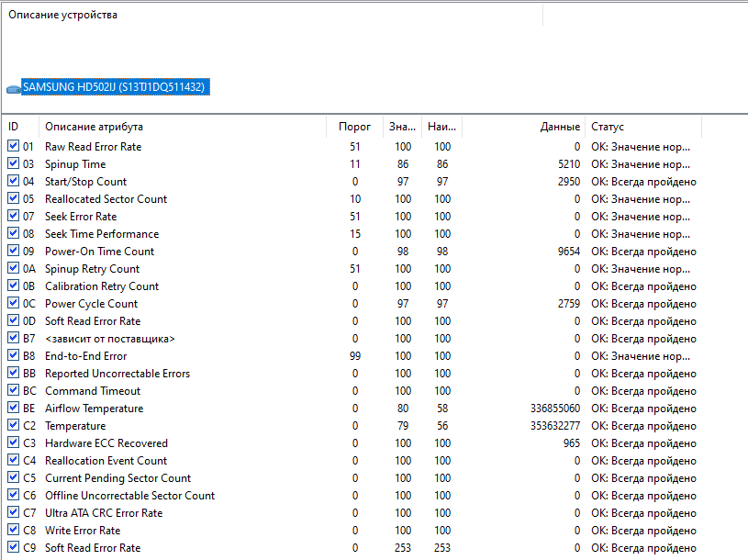Click the Описание устройства panel header
The width and height of the screenshot is (748, 560).
point(63,15)
